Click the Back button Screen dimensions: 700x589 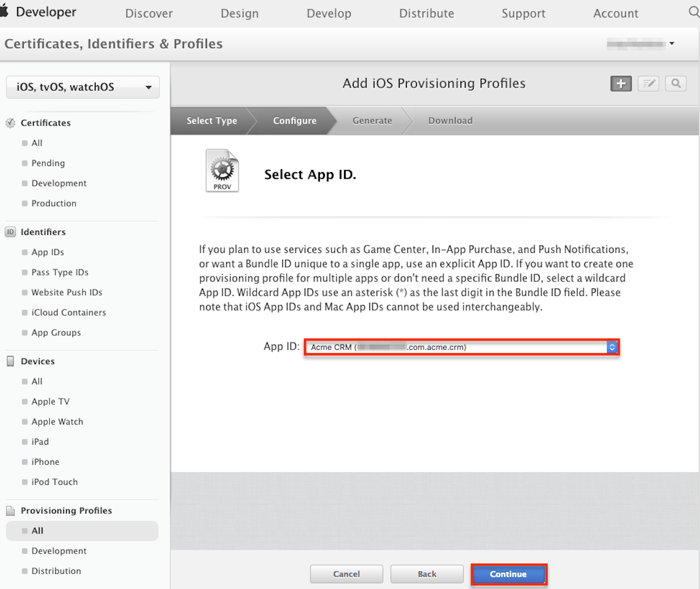tap(427, 574)
